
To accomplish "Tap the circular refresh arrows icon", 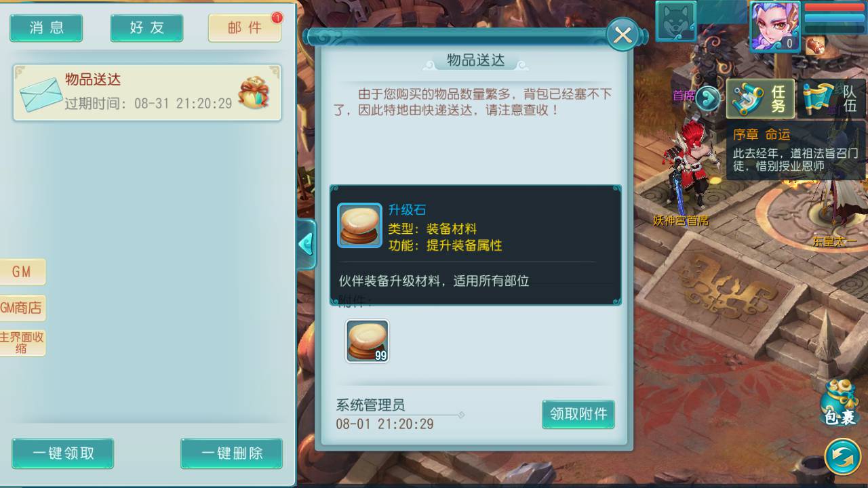I will pyautogui.click(x=842, y=455).
